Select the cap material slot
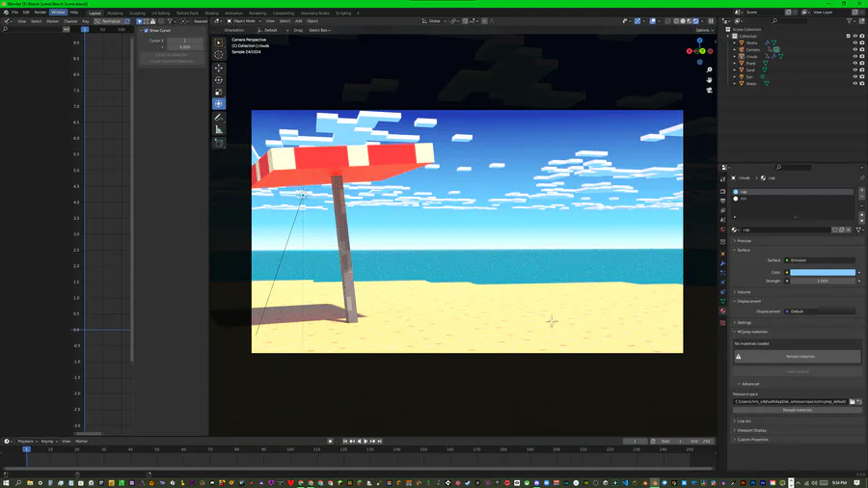Image resolution: width=868 pixels, height=488 pixels. point(793,192)
